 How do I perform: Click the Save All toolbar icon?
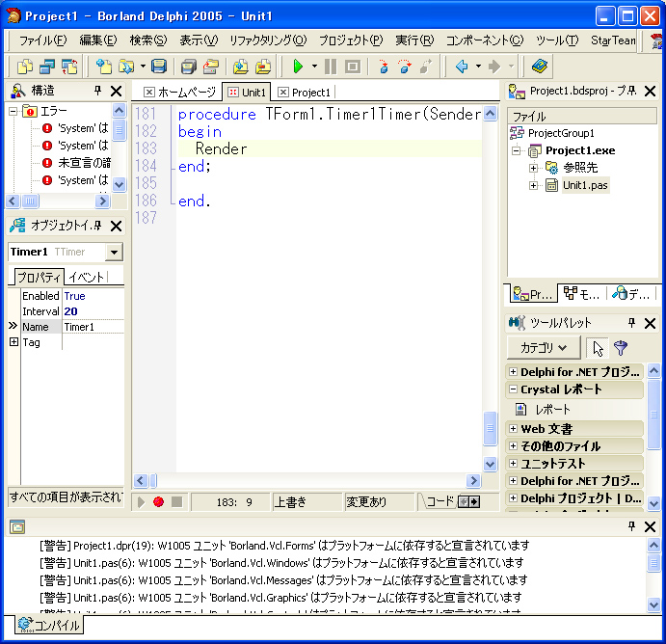189,67
